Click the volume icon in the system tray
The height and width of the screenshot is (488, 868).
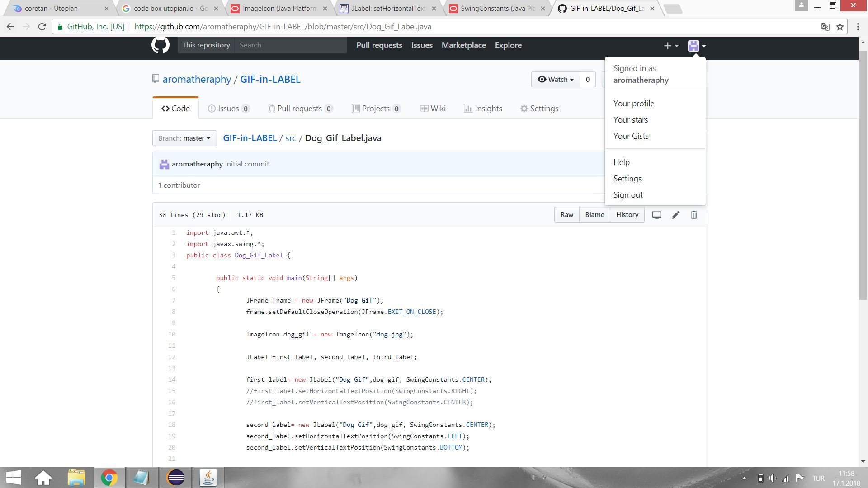coord(773,478)
